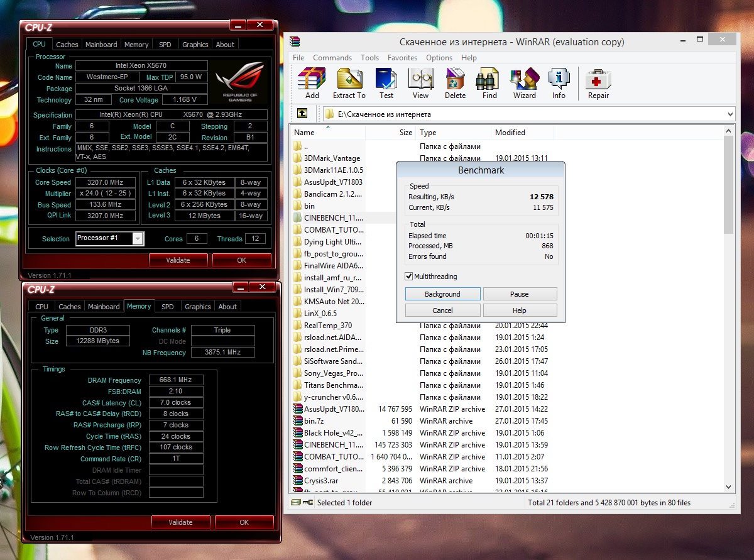Click the 3207.0 MHz Core Speed value
754x560 pixels.
tap(106, 182)
